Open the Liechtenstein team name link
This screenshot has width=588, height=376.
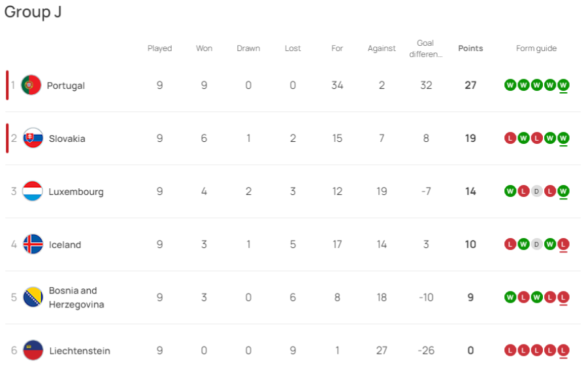pos(80,351)
